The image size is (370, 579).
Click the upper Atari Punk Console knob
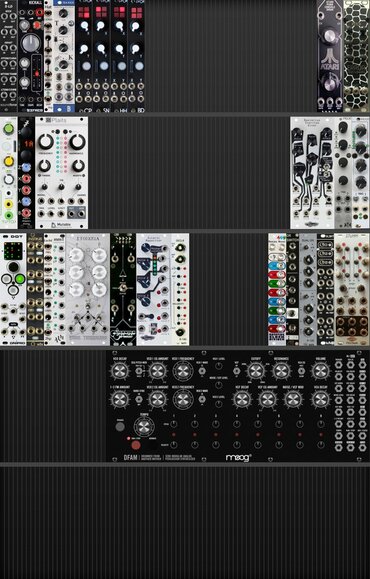pyautogui.click(x=330, y=36)
